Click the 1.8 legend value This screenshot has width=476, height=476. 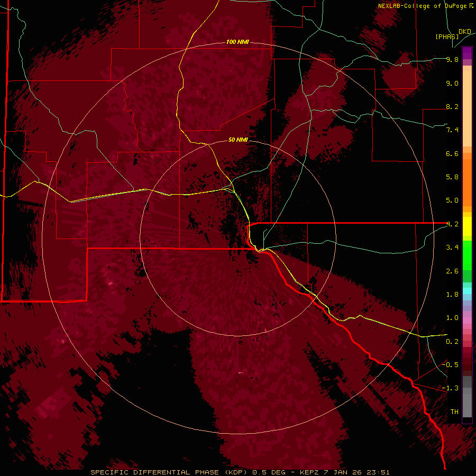pyautogui.click(x=452, y=295)
